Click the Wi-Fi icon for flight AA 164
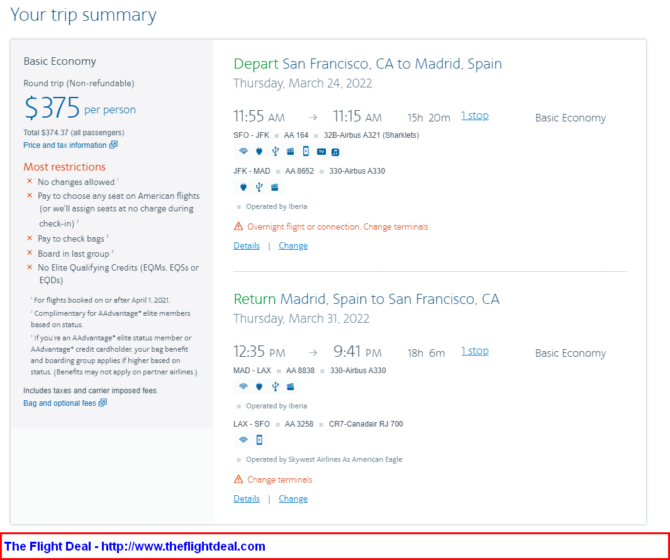The image size is (670, 560). coord(243,151)
